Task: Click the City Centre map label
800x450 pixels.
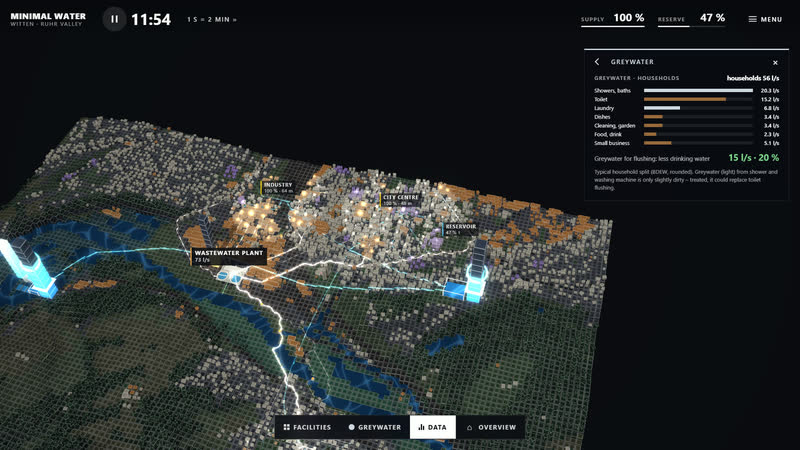Action: [400, 199]
